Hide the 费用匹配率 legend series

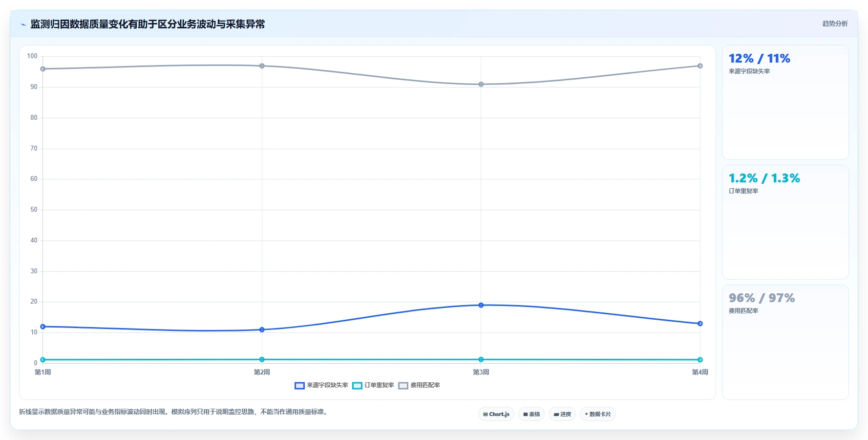tap(419, 385)
